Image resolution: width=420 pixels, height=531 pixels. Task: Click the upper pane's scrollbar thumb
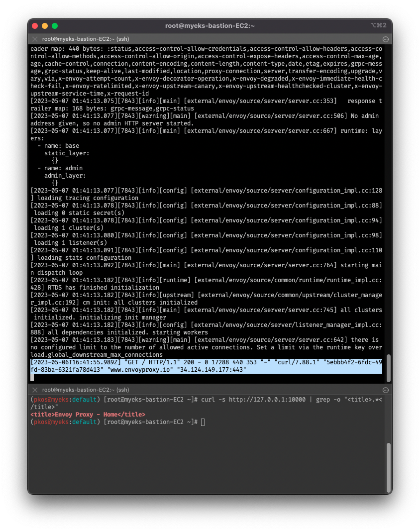pos(389,368)
